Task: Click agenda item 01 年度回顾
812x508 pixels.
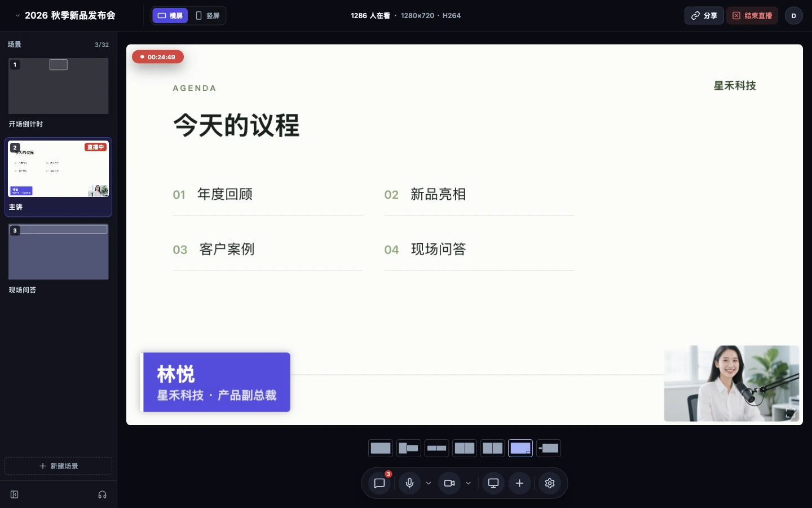Action: (x=213, y=195)
